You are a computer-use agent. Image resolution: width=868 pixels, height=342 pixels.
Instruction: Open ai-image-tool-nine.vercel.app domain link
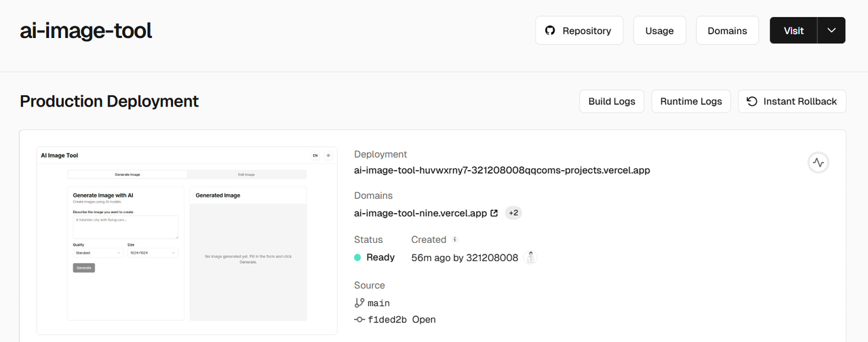click(x=420, y=213)
